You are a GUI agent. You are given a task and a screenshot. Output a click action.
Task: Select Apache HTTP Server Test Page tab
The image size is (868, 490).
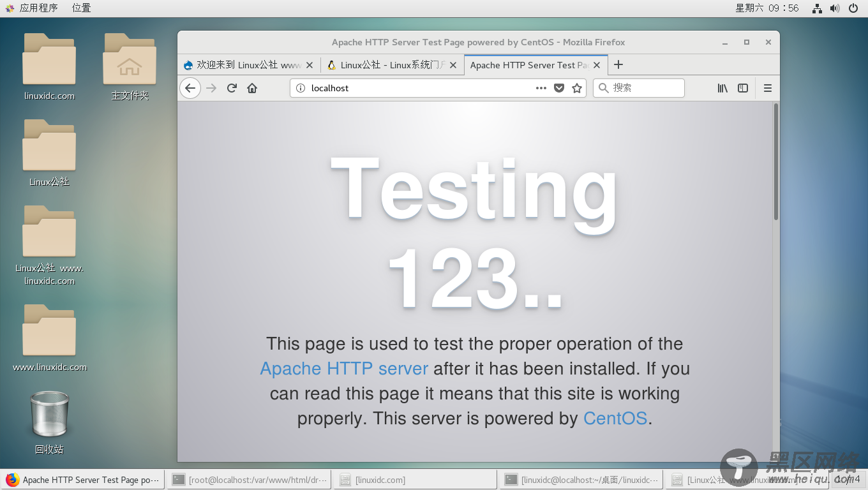click(x=535, y=65)
